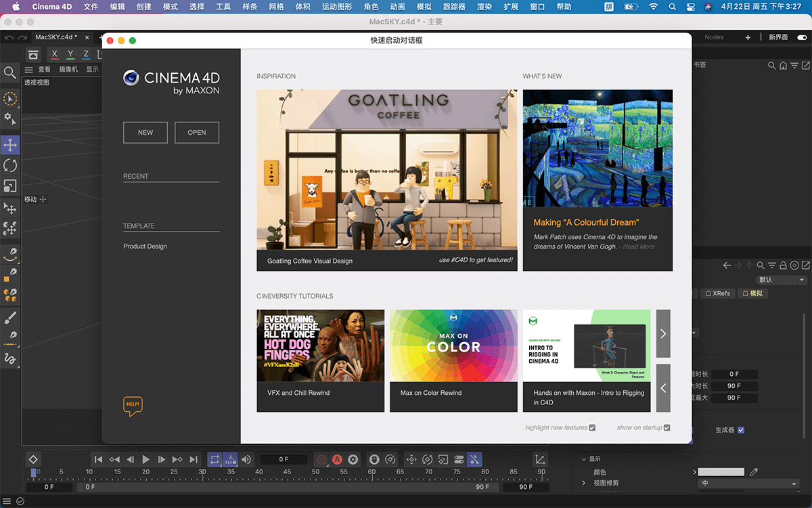Click the Z axis lock button

86,54
